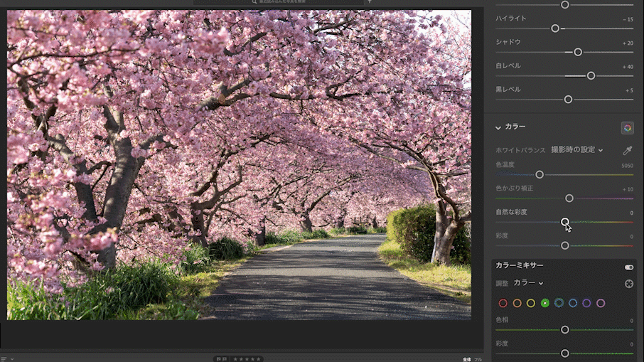The height and width of the screenshot is (362, 644).
Task: Click the cherry blossom photo preview
Action: tap(239, 165)
